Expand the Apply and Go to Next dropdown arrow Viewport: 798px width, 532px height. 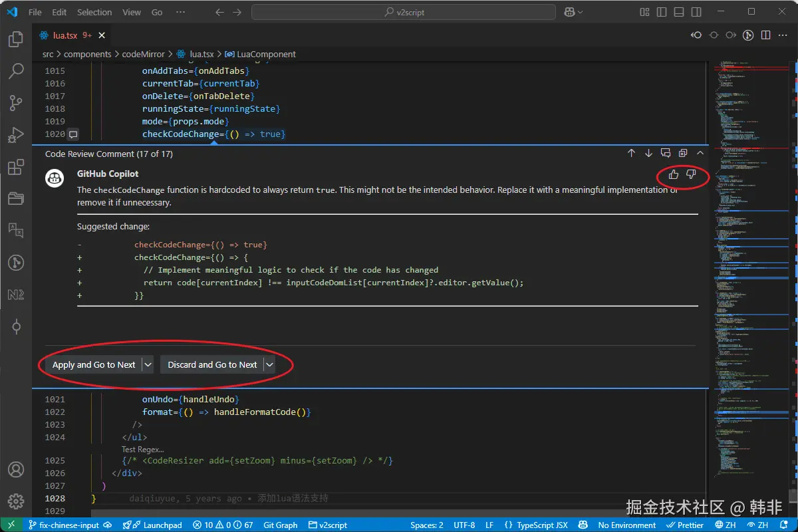(x=148, y=364)
